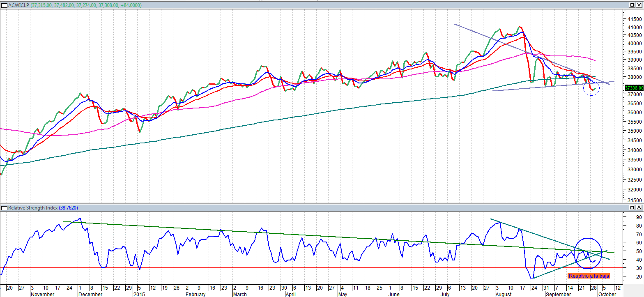
Task: Click the February label on date axis
Action: [195, 294]
